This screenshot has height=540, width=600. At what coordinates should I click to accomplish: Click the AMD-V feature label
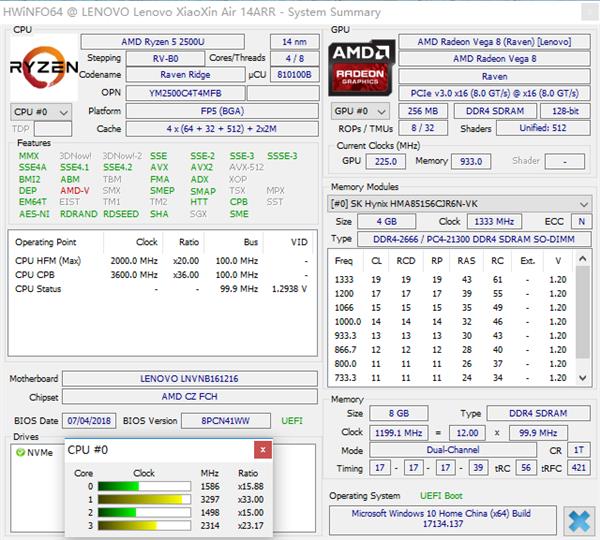73,191
